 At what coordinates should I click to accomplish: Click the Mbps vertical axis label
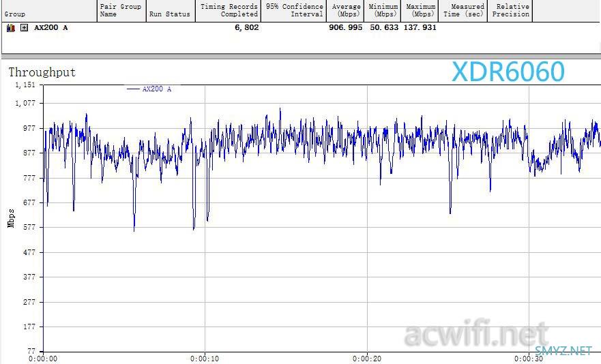[x=11, y=218]
